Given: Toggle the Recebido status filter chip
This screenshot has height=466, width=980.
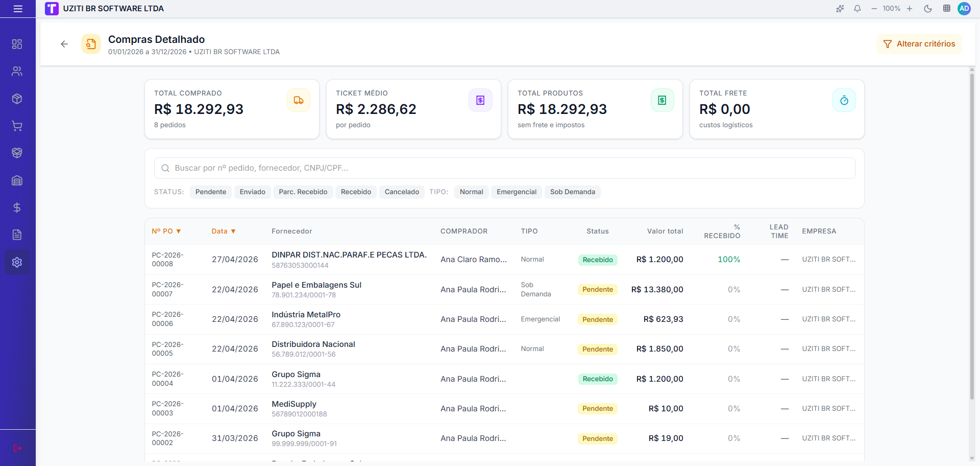Looking at the screenshot, I should click(356, 192).
